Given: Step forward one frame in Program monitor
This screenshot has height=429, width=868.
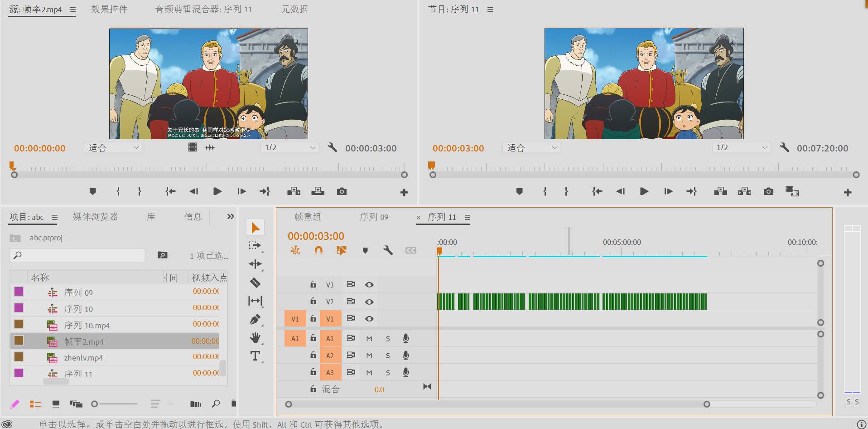Looking at the screenshot, I should coord(668,191).
